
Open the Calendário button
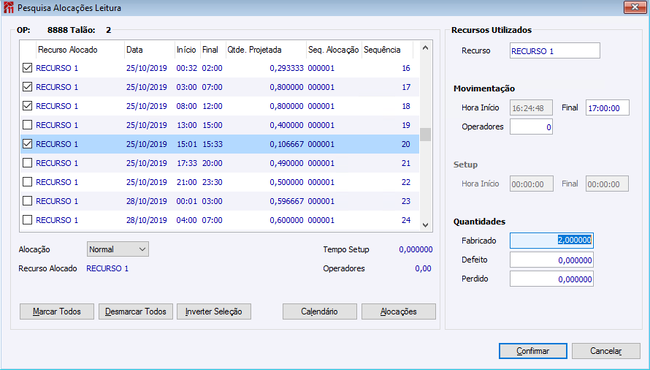point(320,312)
